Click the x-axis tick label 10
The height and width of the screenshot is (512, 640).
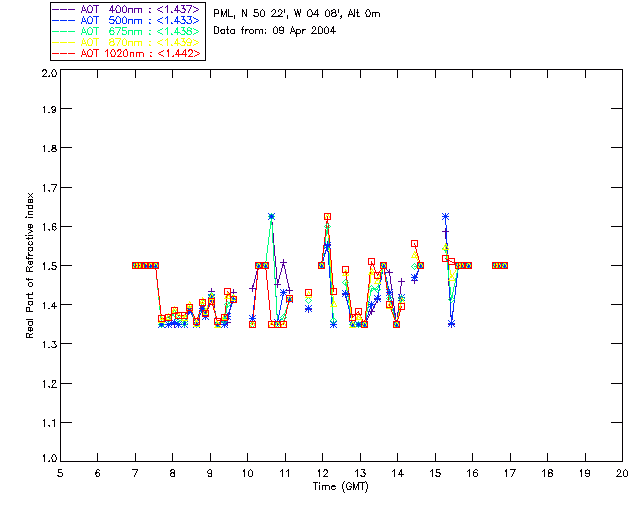tap(247, 473)
